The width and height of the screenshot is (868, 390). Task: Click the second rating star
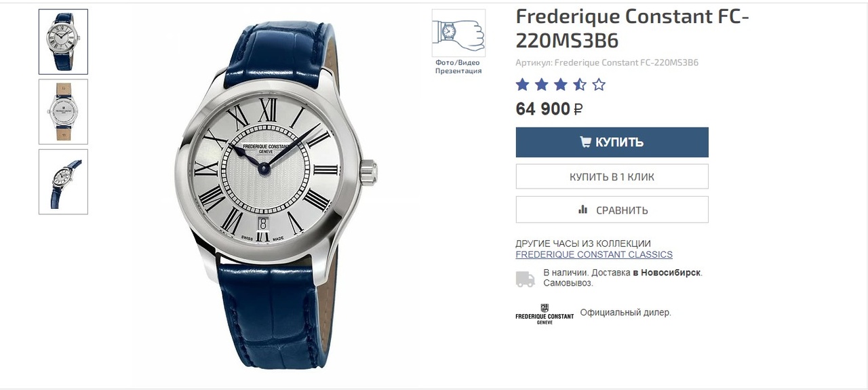[541, 85]
